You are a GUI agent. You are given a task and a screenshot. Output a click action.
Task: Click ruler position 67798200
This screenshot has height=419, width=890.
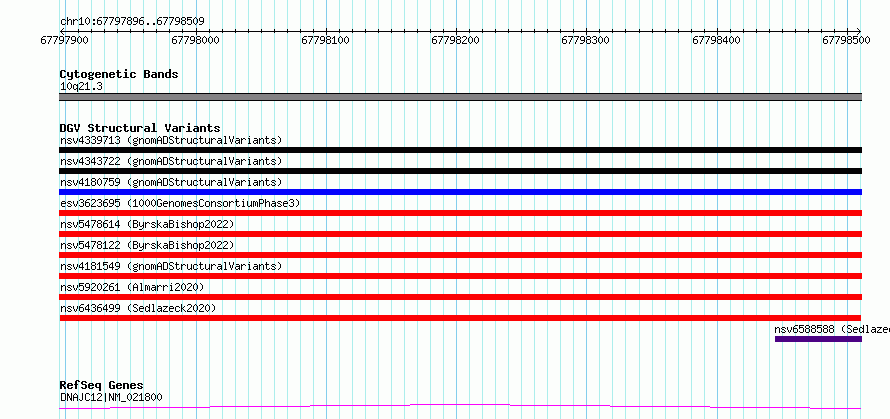[455, 40]
